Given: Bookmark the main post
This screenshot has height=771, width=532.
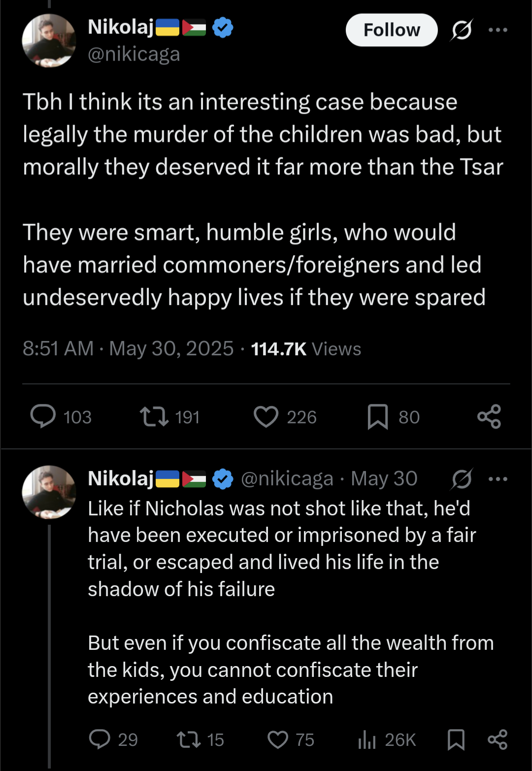Looking at the screenshot, I should point(378,416).
